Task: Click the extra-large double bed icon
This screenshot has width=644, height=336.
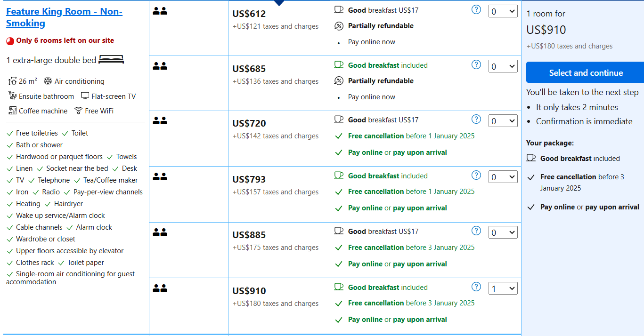Action: click(x=112, y=60)
